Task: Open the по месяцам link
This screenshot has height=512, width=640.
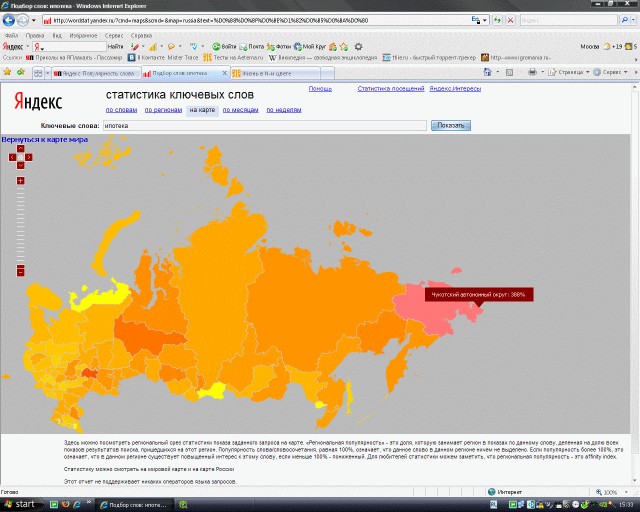Action: [x=240, y=110]
